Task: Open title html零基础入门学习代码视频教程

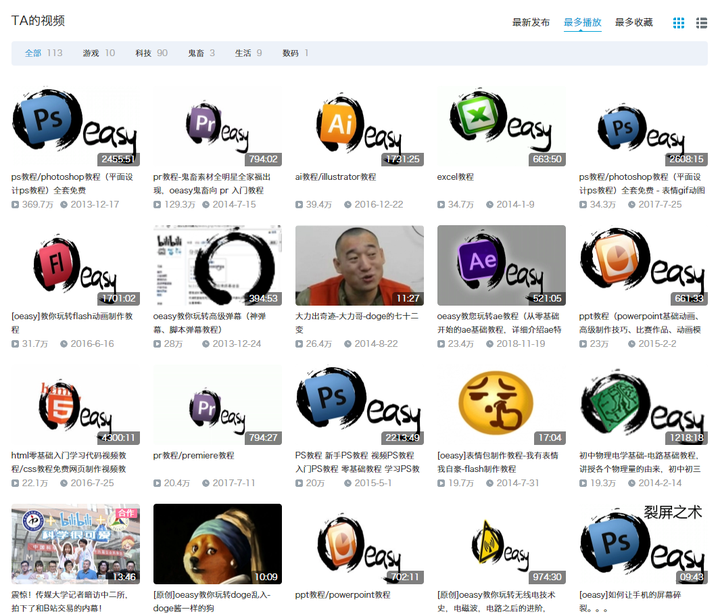Action: 69,462
